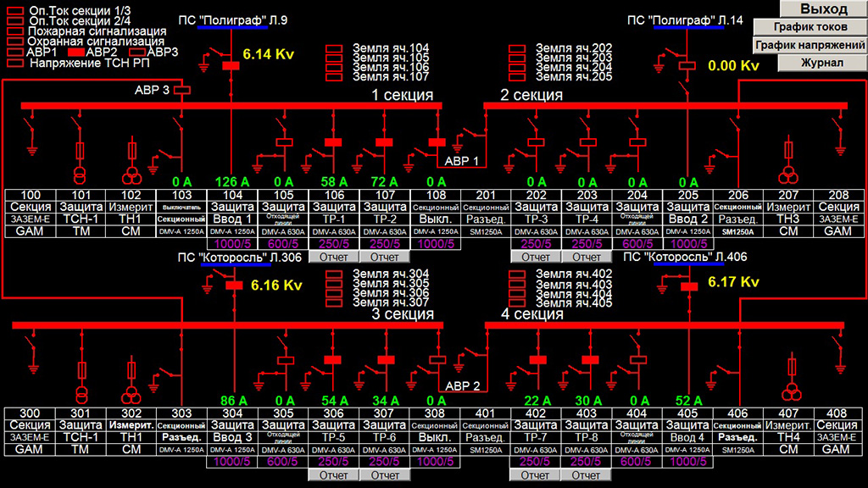
Task: Click the Оп.Ток секции 1/3 indicator box
Action: pyautogui.click(x=15, y=11)
